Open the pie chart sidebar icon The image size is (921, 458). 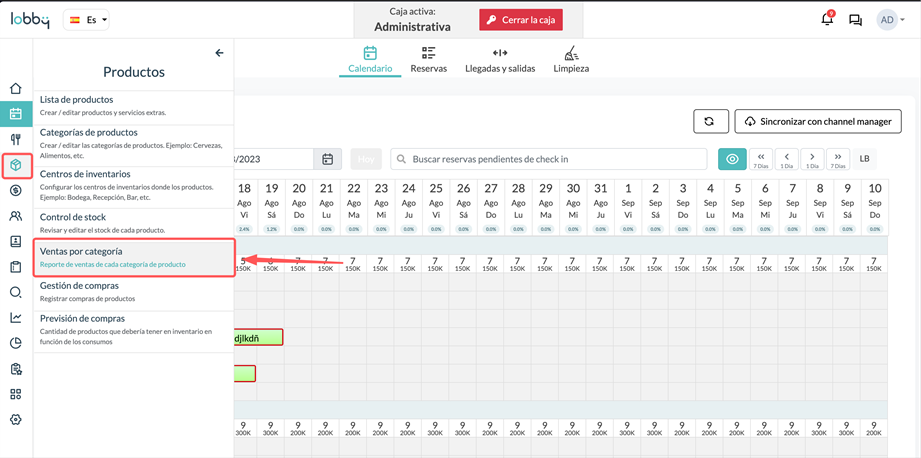coord(16,343)
